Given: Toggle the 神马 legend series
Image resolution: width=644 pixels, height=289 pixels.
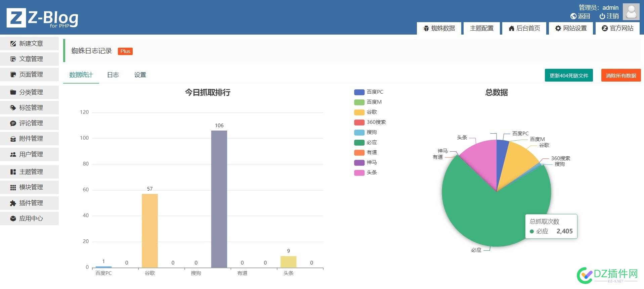Looking at the screenshot, I should coord(366,162).
